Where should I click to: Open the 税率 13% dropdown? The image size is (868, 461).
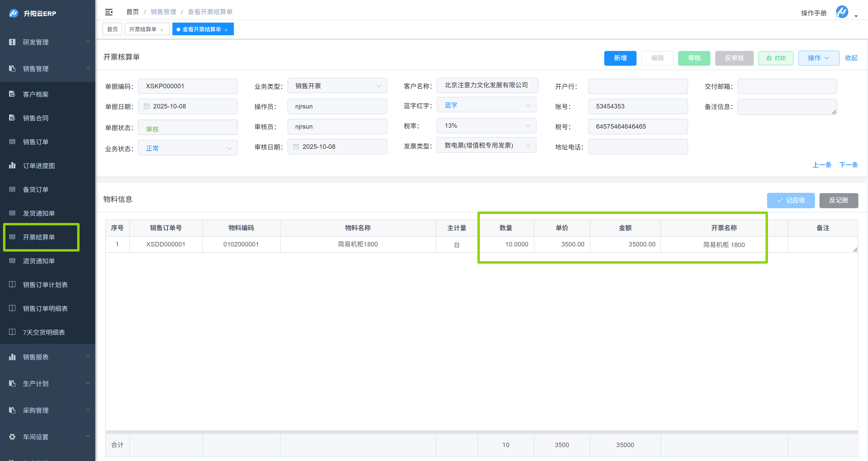coord(486,126)
